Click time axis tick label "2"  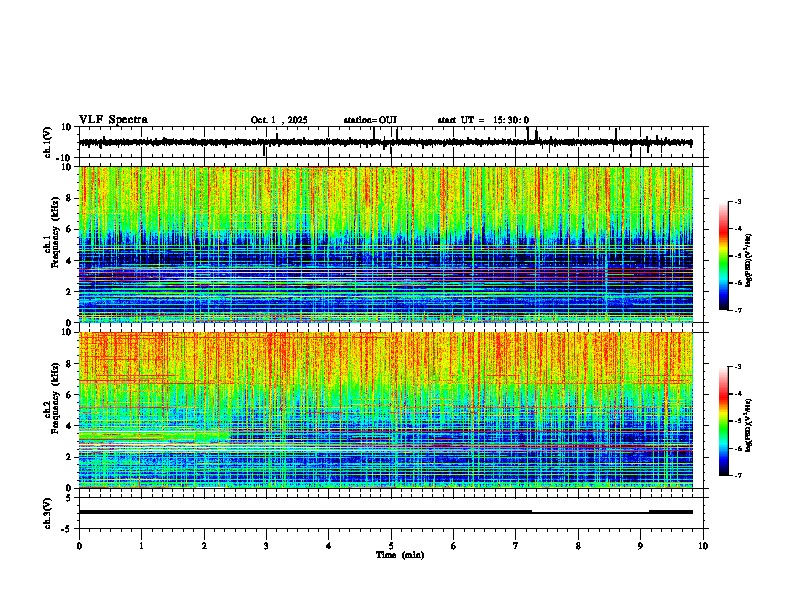[x=204, y=546]
